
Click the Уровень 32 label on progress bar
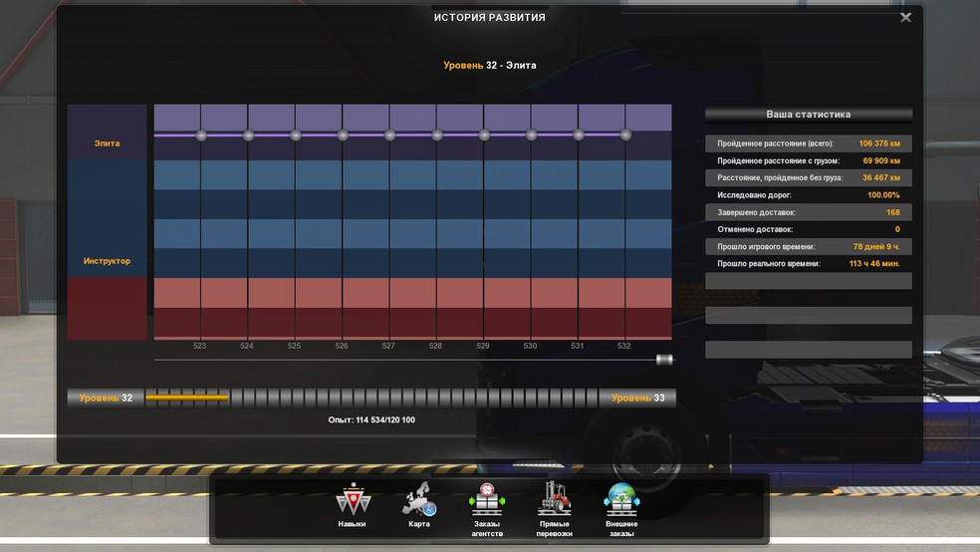point(106,399)
